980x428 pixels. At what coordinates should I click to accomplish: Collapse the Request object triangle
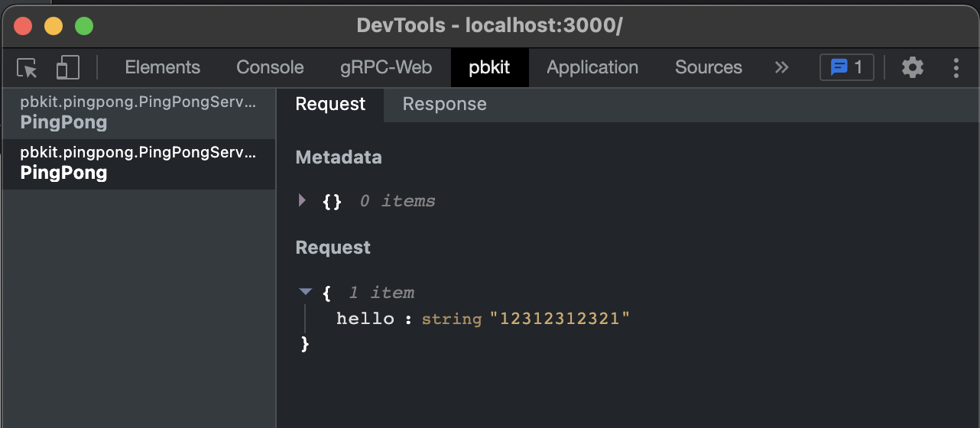(x=306, y=292)
